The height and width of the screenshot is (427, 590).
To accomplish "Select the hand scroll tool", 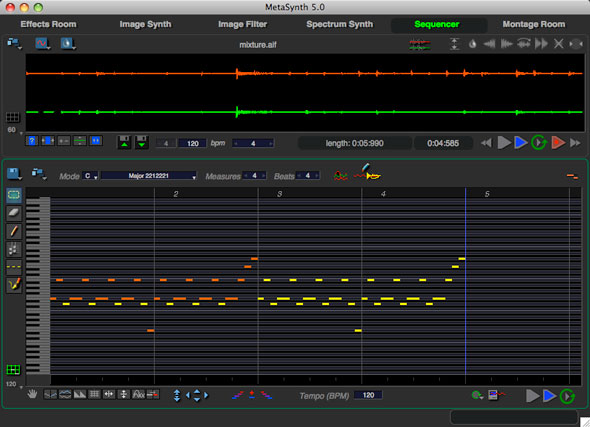I will (x=32, y=394).
